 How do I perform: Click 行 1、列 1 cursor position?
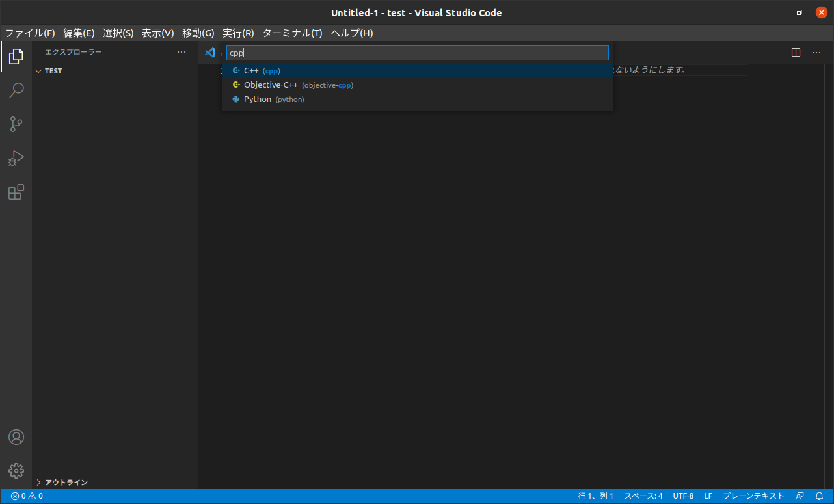click(596, 496)
